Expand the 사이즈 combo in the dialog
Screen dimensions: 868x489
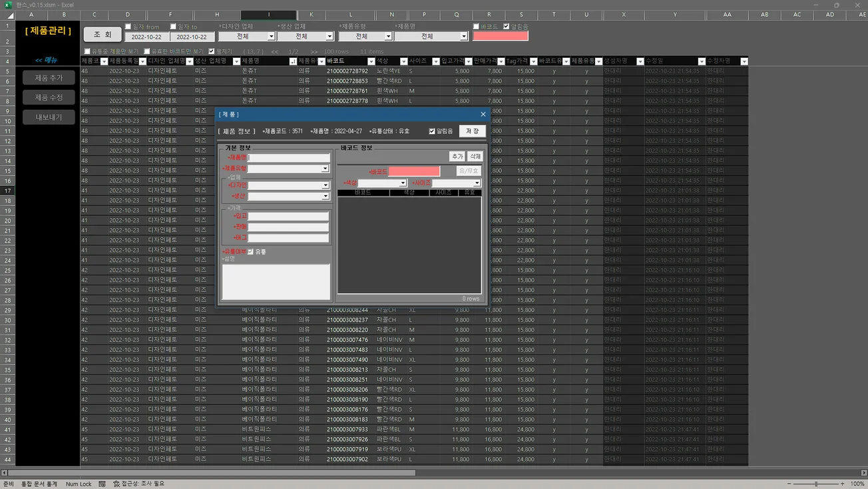coord(477,183)
